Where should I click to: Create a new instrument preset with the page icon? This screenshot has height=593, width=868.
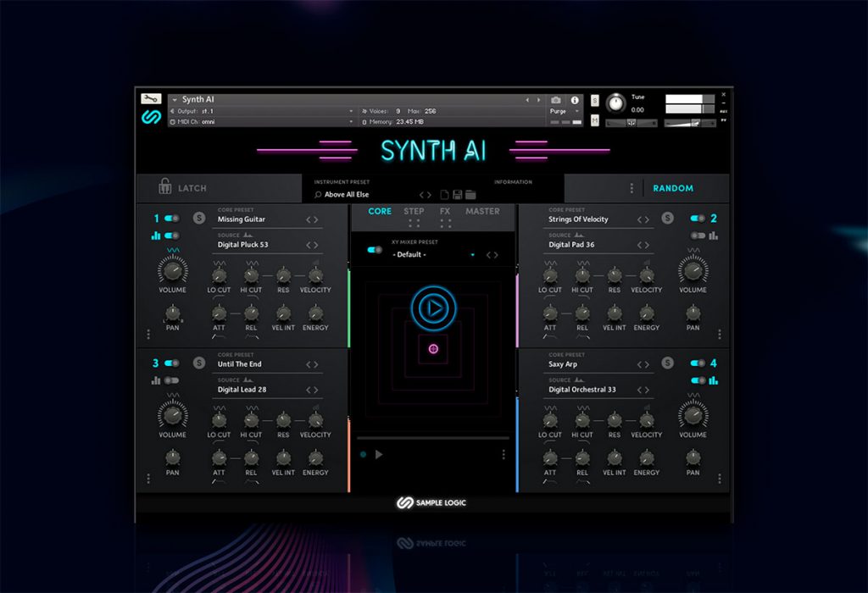(x=444, y=195)
